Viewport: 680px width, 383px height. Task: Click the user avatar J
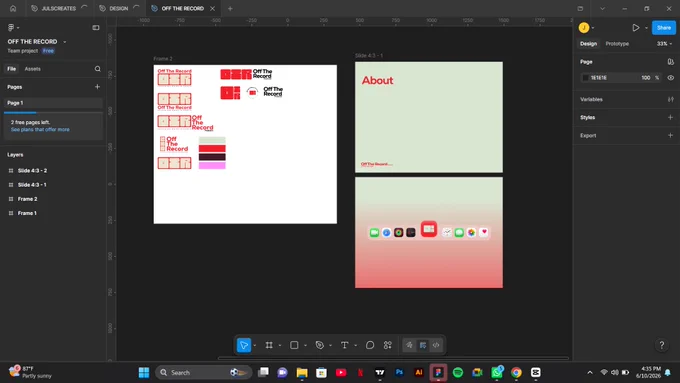coord(584,27)
